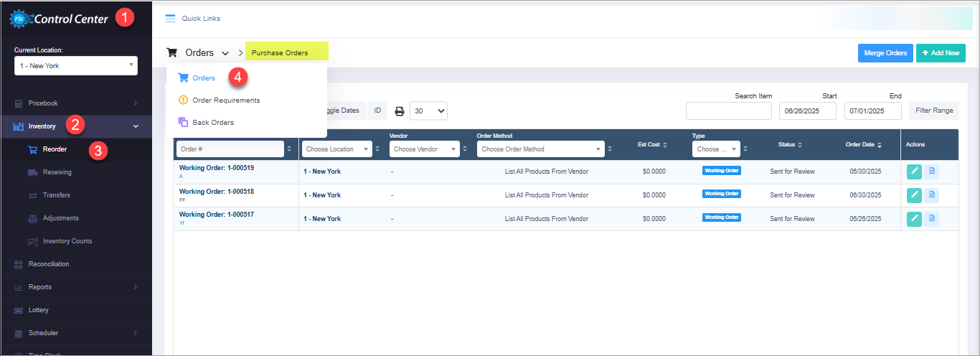980x356 pixels.
Task: Edit Working Order 1-000517 with pencil icon
Action: pyautogui.click(x=914, y=218)
